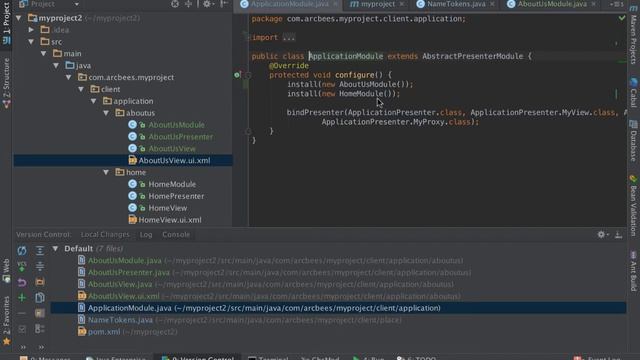Select AboutUsPresenter class in project tree
Viewport: 640px width, 360px height.
pyautogui.click(x=180, y=137)
